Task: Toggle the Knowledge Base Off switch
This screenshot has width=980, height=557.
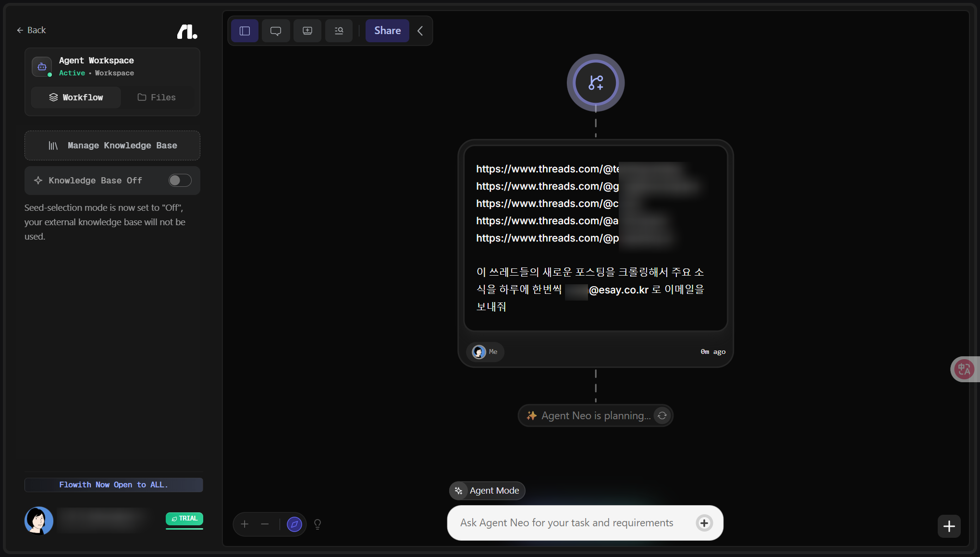Action: (180, 181)
